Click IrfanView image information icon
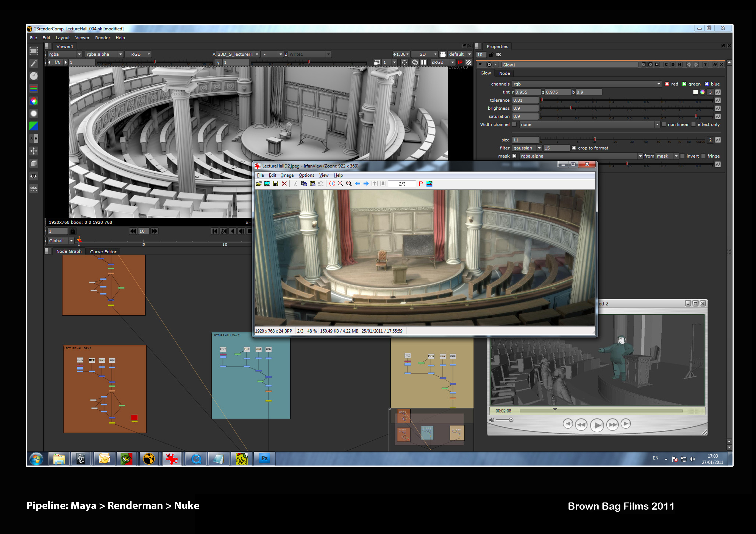Image resolution: width=756 pixels, height=534 pixels. click(x=332, y=184)
